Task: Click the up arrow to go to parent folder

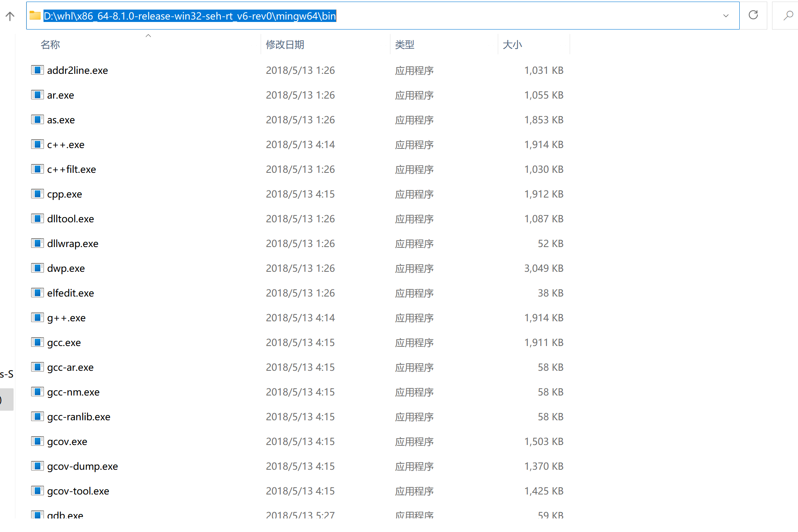Action: [10, 16]
